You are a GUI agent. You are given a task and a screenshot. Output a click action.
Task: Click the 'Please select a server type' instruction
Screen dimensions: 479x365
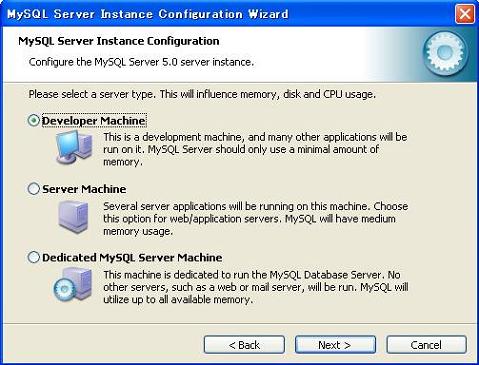pos(202,94)
